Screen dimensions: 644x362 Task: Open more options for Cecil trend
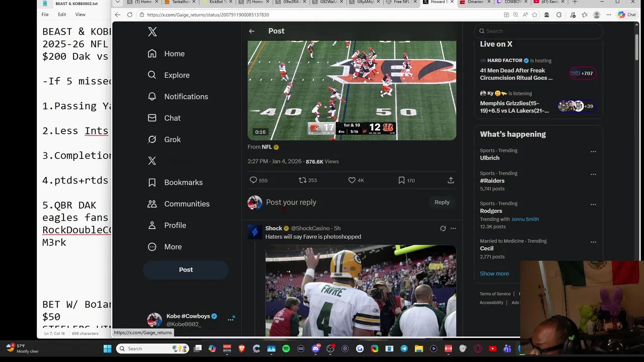(593, 242)
